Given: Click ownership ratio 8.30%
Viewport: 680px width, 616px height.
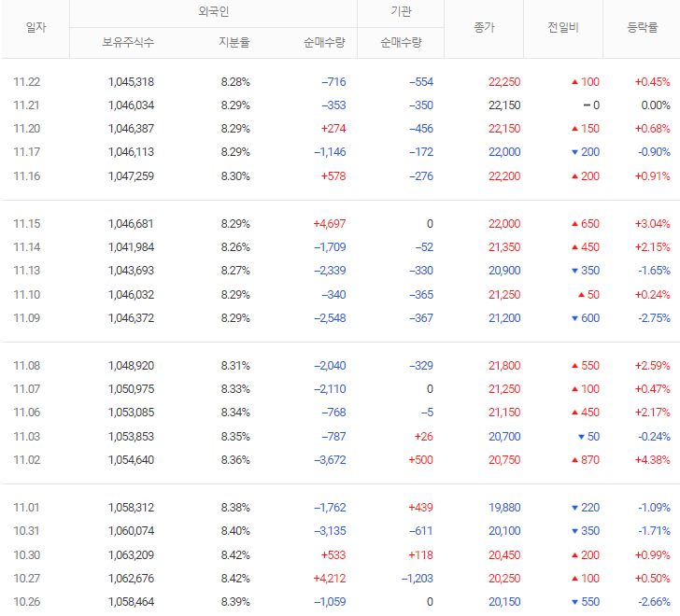Looking at the screenshot, I should point(235,176).
